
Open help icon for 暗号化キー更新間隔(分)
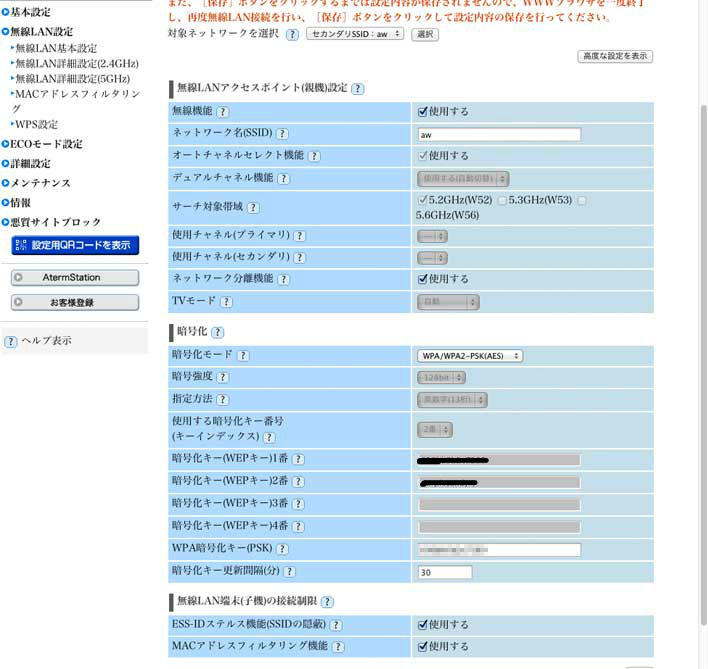coord(289,571)
